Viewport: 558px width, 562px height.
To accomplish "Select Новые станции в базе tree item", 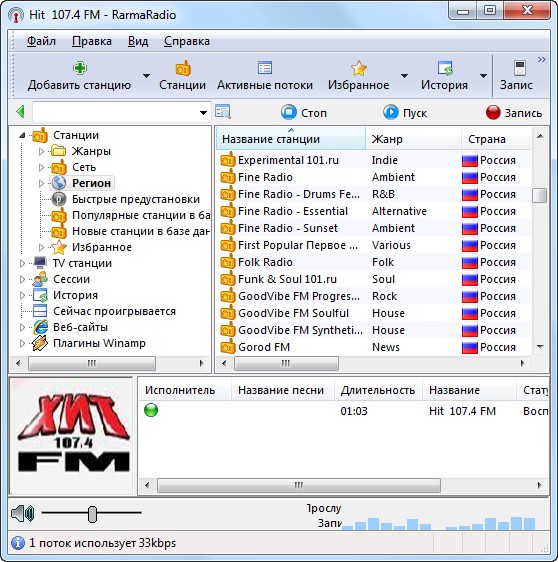I will click(x=141, y=231).
